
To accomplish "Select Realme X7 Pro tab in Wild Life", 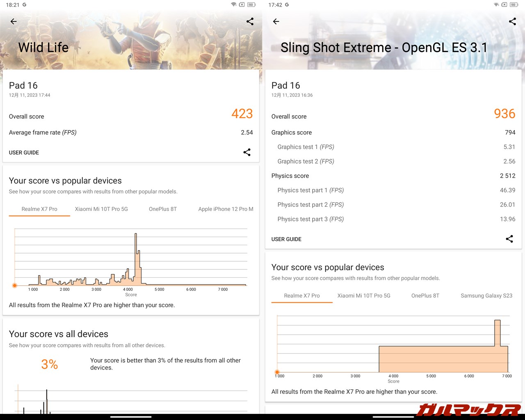I will click(39, 209).
